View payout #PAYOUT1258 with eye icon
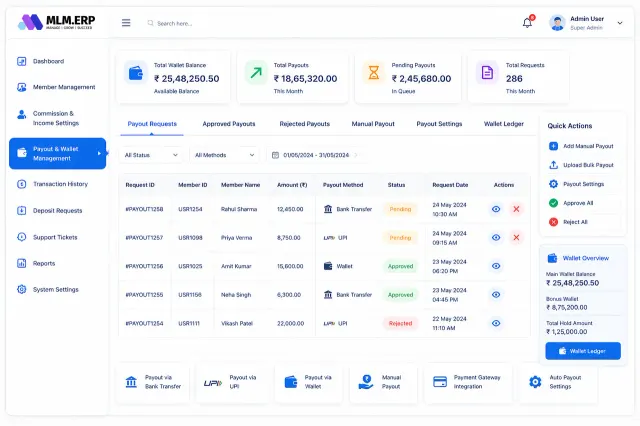Image resolution: width=640 pixels, height=426 pixels. click(x=496, y=209)
